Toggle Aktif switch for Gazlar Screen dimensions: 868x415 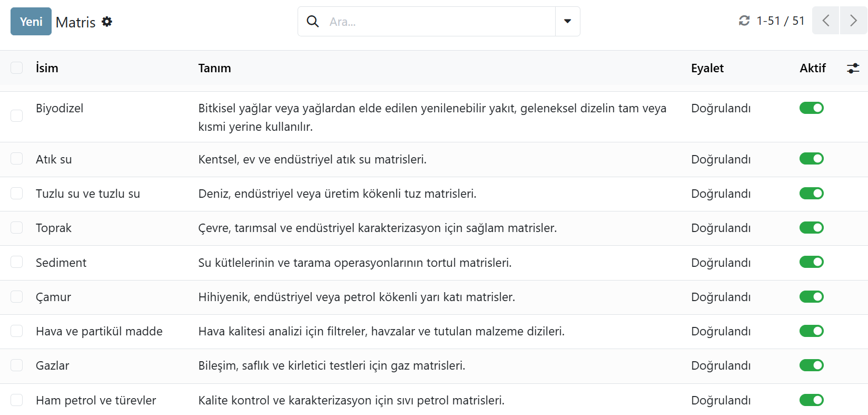(x=811, y=365)
